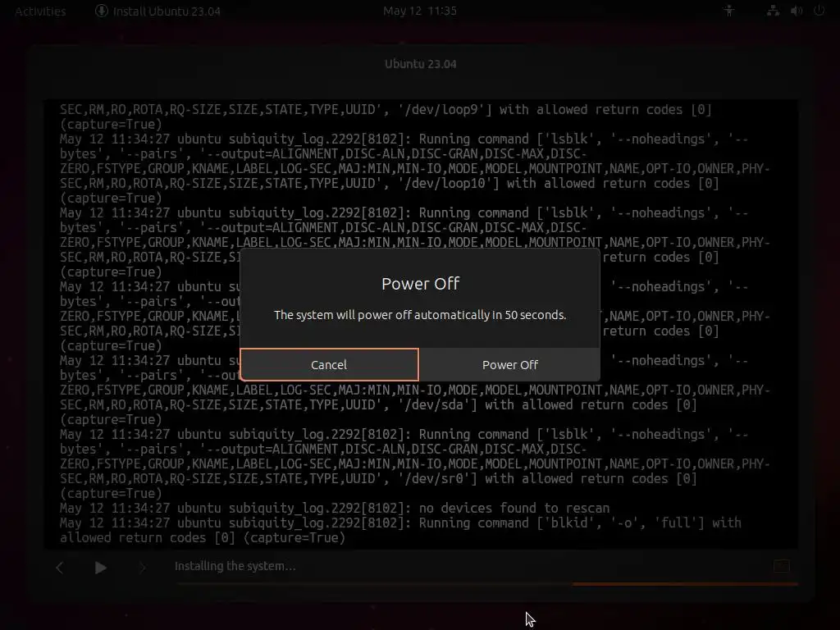Image resolution: width=840 pixels, height=630 pixels.
Task: Toggle the installer log terminal icon
Action: [781, 566]
